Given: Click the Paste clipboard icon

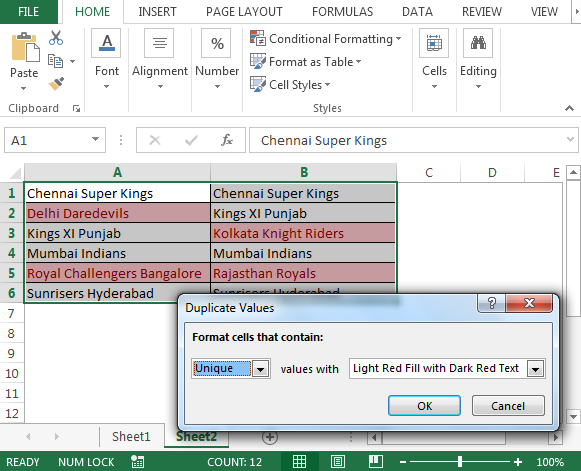Looking at the screenshot, I should point(25,47).
